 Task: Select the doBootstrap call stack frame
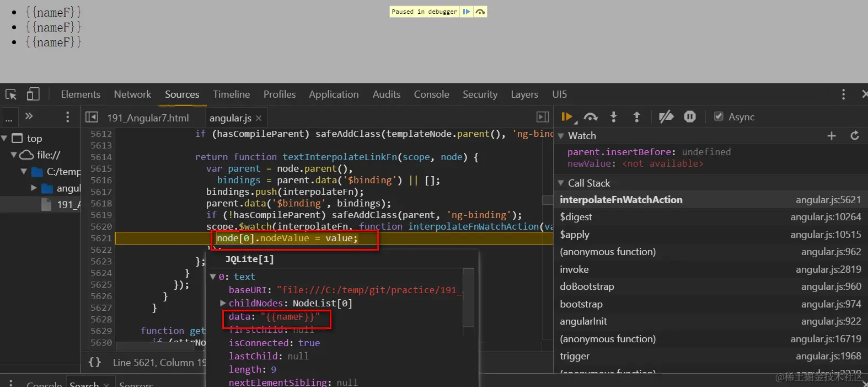710,287
